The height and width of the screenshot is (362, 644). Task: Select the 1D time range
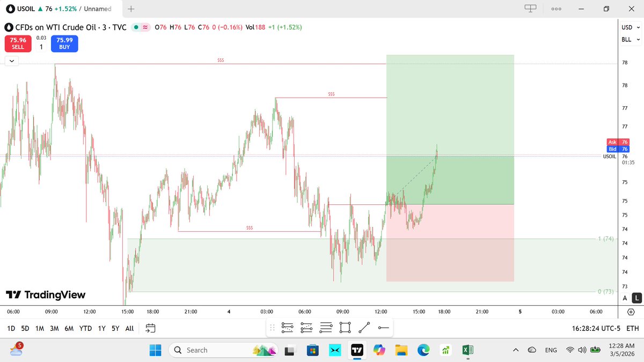11,328
